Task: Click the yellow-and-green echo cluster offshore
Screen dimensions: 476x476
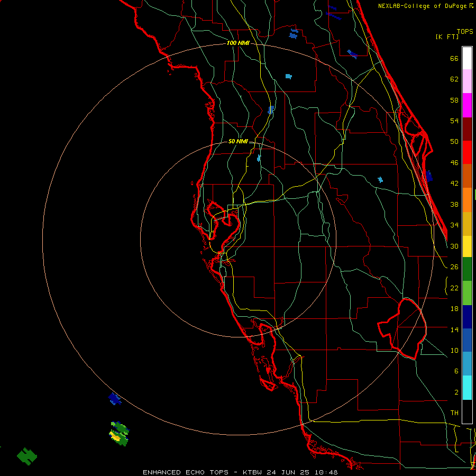Action: point(119,434)
